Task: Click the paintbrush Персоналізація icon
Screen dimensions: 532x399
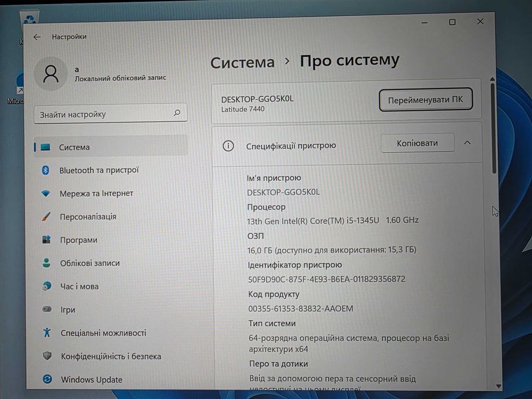Action: pyautogui.click(x=46, y=217)
